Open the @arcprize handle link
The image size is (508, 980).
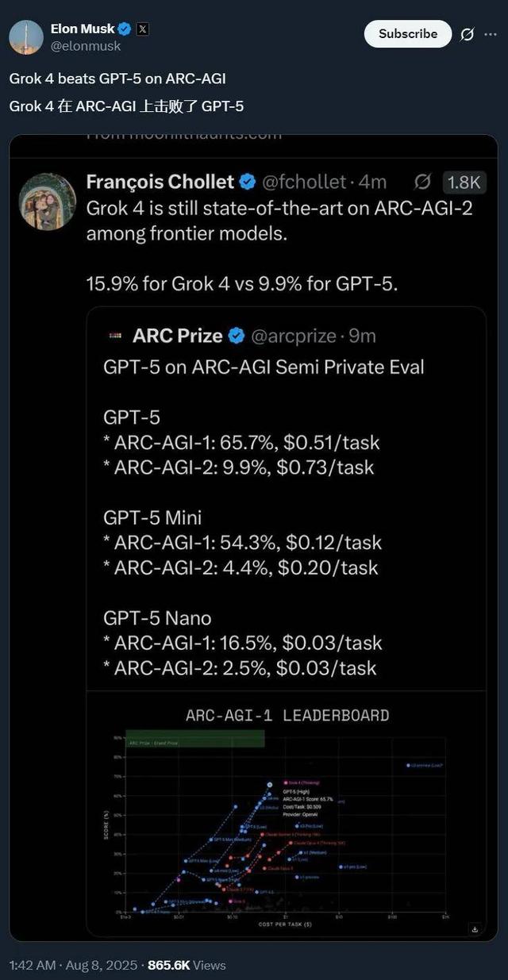point(293,336)
